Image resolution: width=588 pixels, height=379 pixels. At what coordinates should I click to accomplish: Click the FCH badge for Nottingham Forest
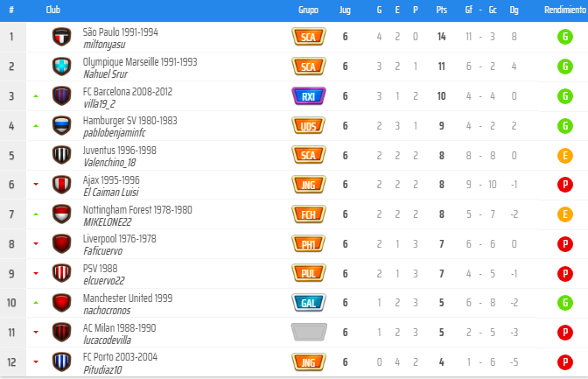308,214
